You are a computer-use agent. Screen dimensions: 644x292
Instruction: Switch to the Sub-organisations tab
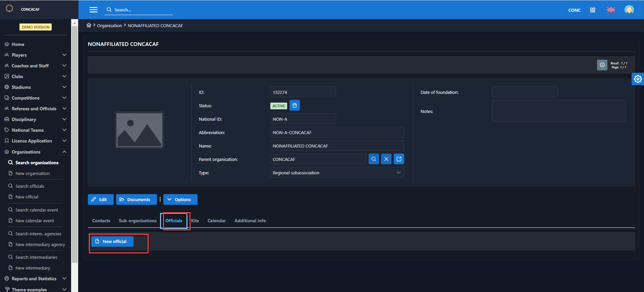(138, 221)
